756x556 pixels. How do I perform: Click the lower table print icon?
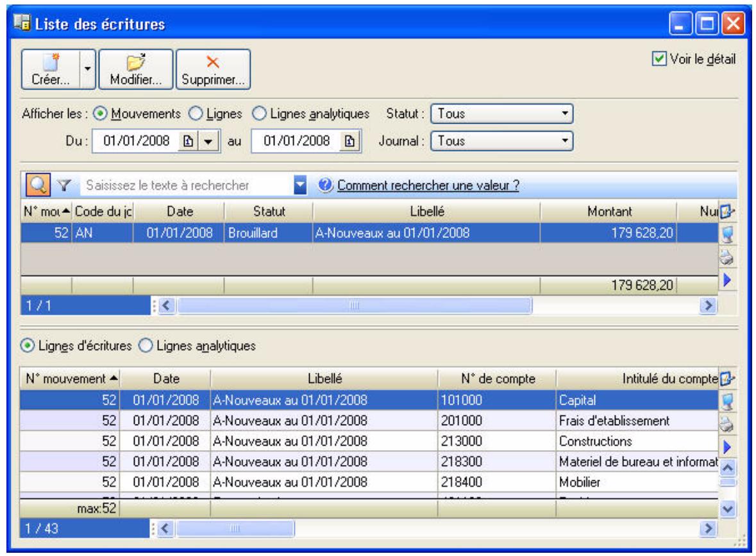pyautogui.click(x=727, y=425)
